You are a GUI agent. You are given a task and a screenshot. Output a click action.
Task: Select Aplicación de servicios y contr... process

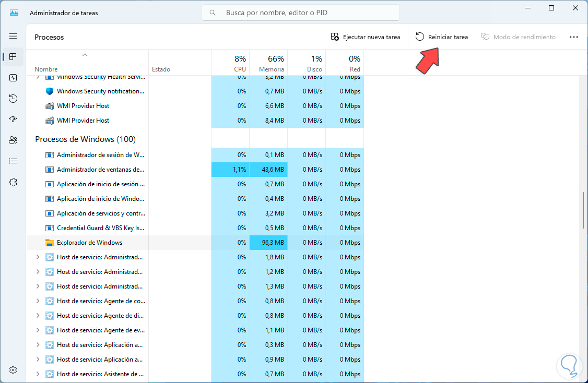click(x=195, y=213)
